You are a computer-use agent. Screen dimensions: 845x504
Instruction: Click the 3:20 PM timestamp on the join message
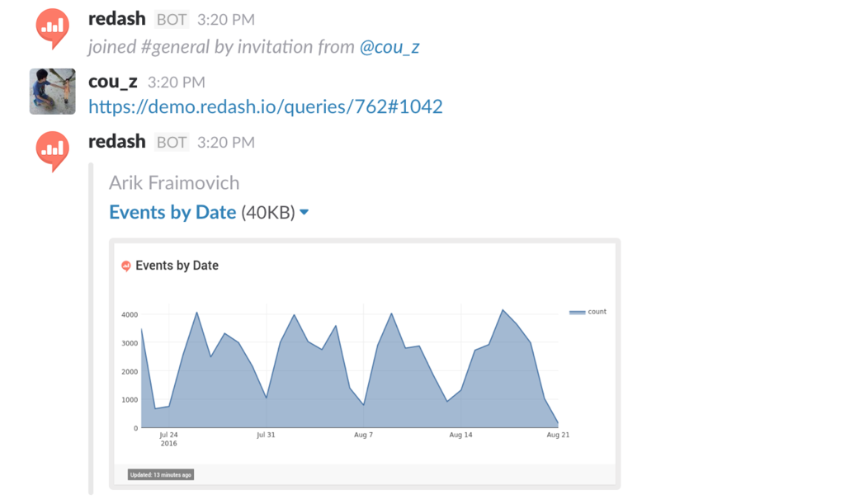coord(226,20)
